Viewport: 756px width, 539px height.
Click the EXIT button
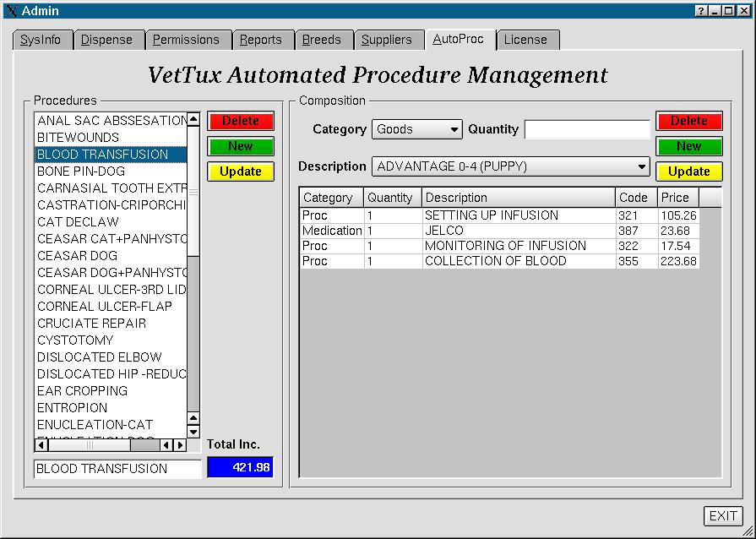(722, 516)
